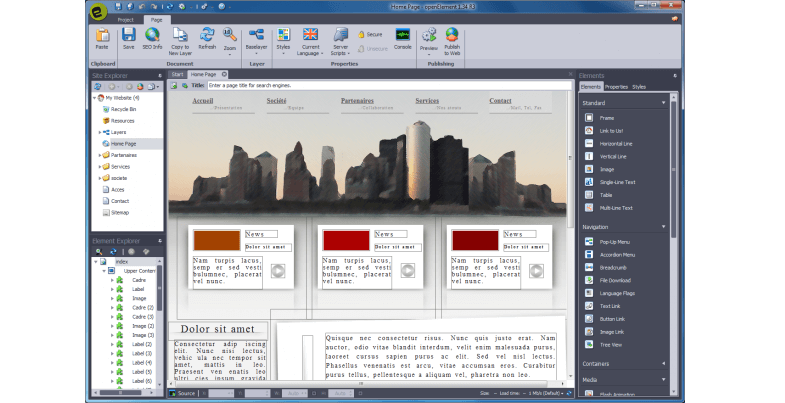This screenshot has height=403, width=785.
Task: Switch to the Page ribbon tab
Action: point(157,20)
